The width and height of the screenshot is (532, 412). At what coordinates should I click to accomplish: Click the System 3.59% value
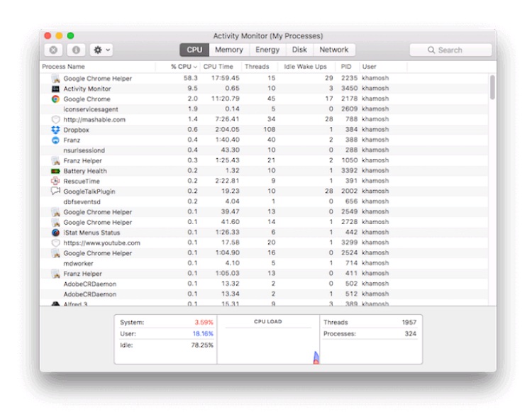tap(204, 322)
